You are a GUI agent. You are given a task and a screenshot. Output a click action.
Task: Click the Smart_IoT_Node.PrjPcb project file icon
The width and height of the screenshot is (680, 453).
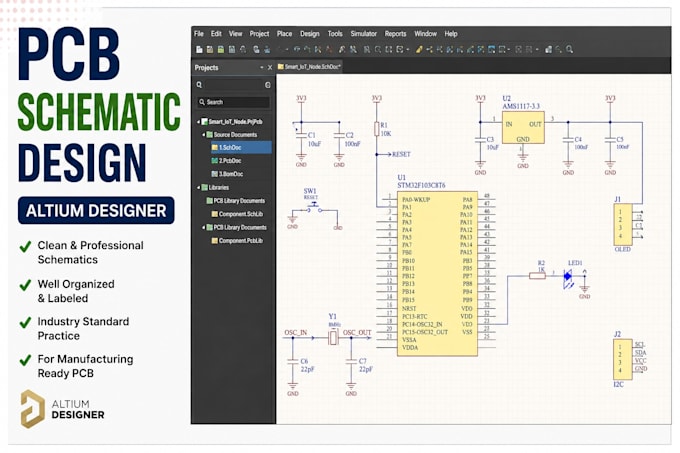pyautogui.click(x=205, y=122)
